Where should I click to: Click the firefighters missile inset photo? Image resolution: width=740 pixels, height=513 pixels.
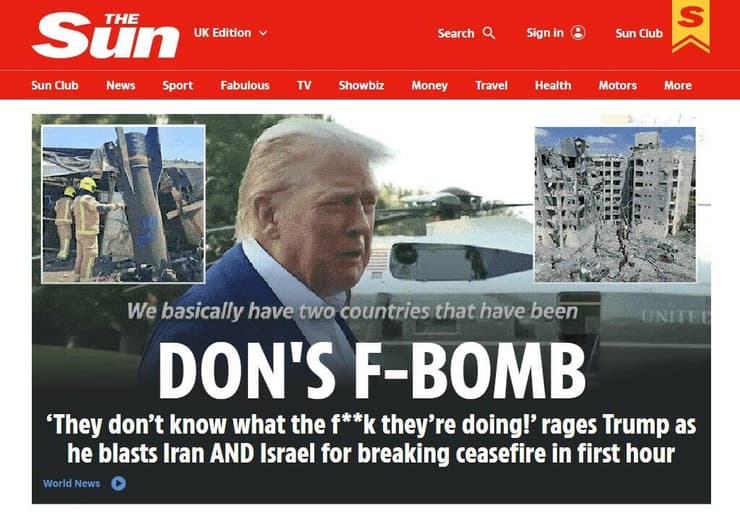coord(123,204)
